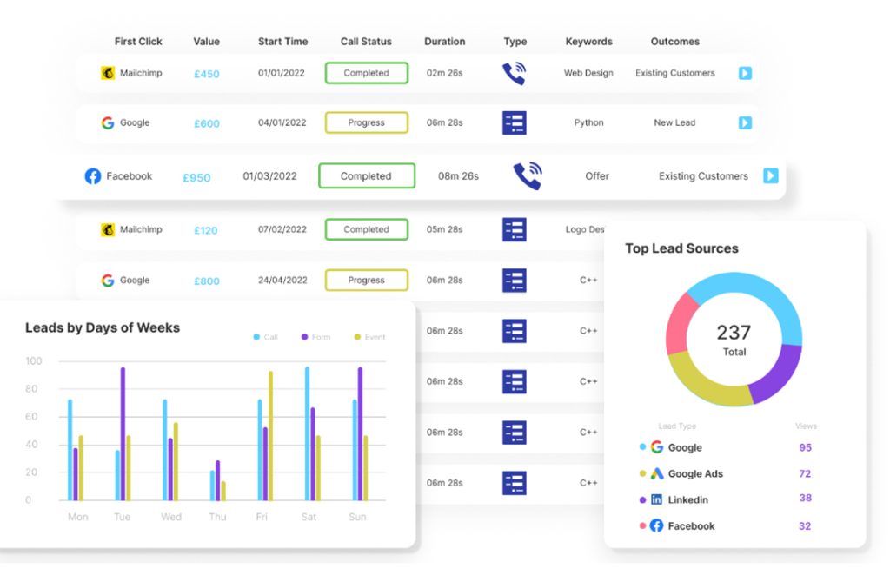The width and height of the screenshot is (890, 588).
Task: Click the LinkedIn icon in lead sources list
Action: point(656,500)
